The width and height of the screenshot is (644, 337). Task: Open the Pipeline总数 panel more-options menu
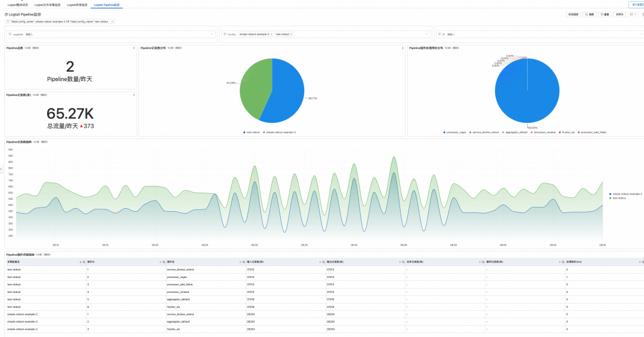[x=134, y=48]
